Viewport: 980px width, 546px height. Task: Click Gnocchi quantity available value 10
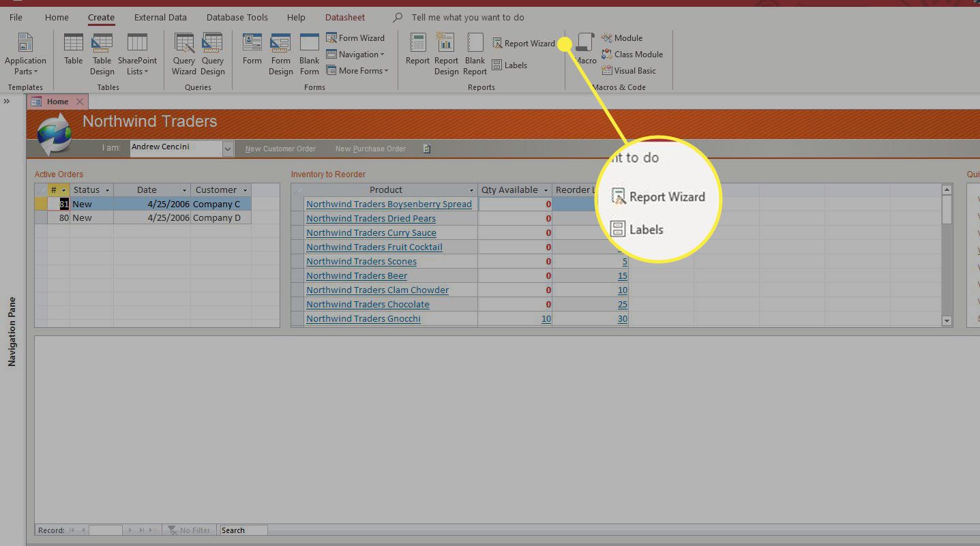click(x=546, y=318)
